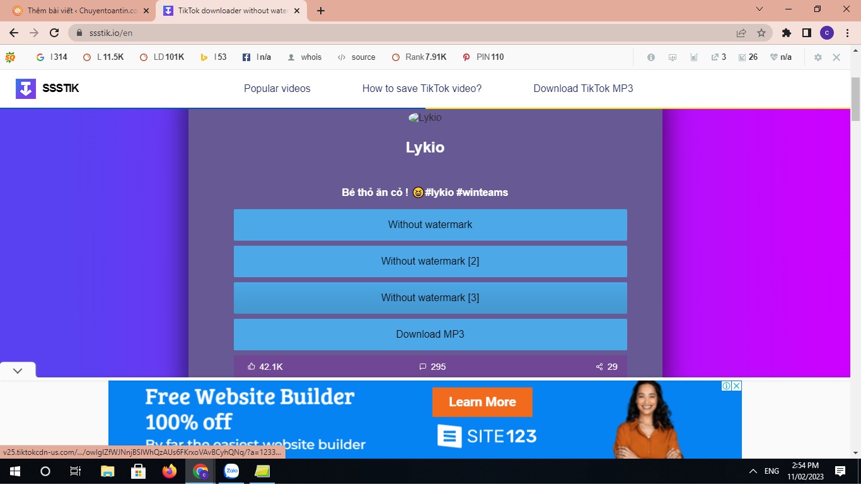This screenshot has height=504, width=861.
Task: Close the TikTok downloader tab
Action: (x=297, y=11)
